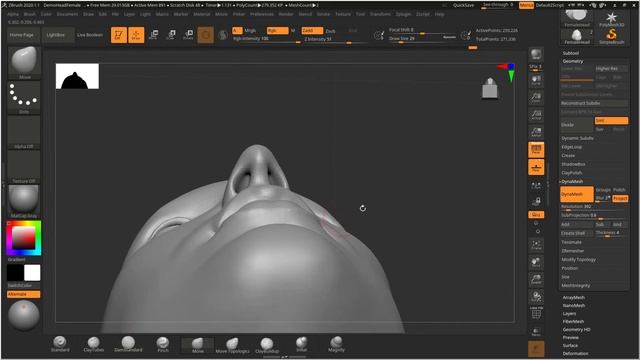
Task: Collapse the Geometry section
Action: click(x=573, y=61)
